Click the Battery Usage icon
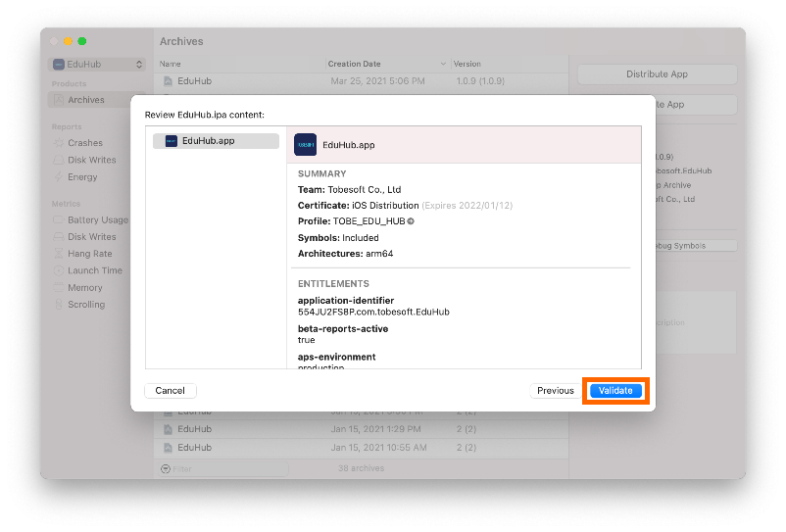This screenshot has width=786, height=532. tap(58, 219)
